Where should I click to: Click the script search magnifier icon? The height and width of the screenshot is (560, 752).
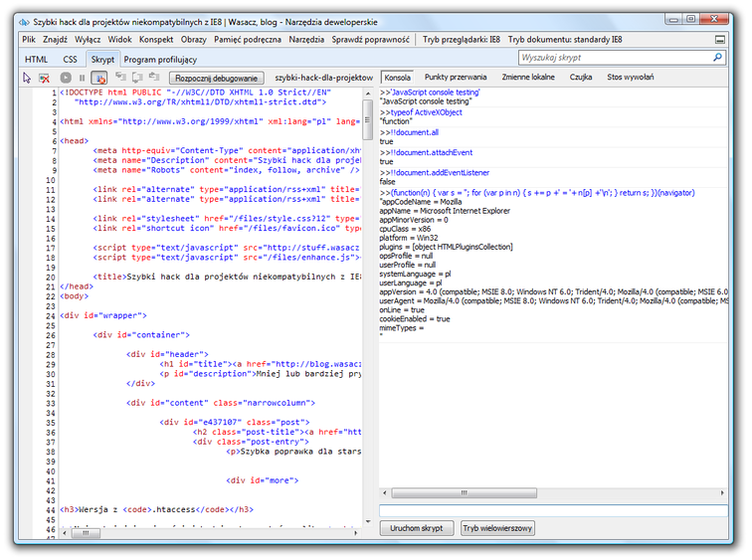tap(717, 58)
